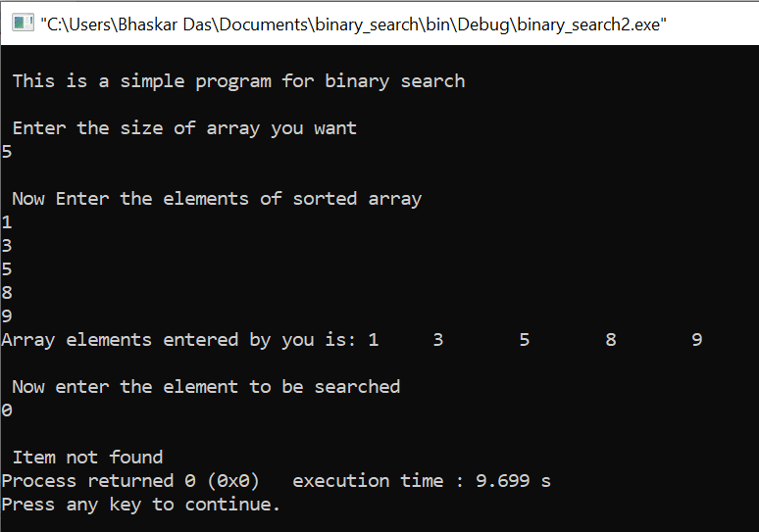Viewport: 759px width, 532px height.
Task: Click the console window icon in title bar
Action: [x=23, y=24]
